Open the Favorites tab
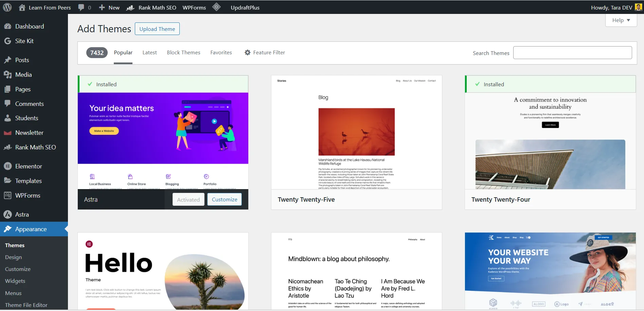 click(221, 53)
